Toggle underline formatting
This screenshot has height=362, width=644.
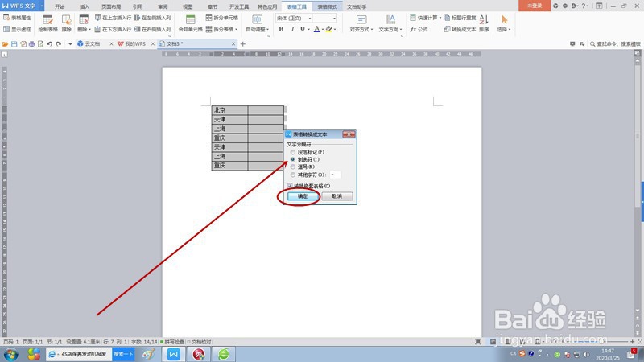(x=303, y=29)
